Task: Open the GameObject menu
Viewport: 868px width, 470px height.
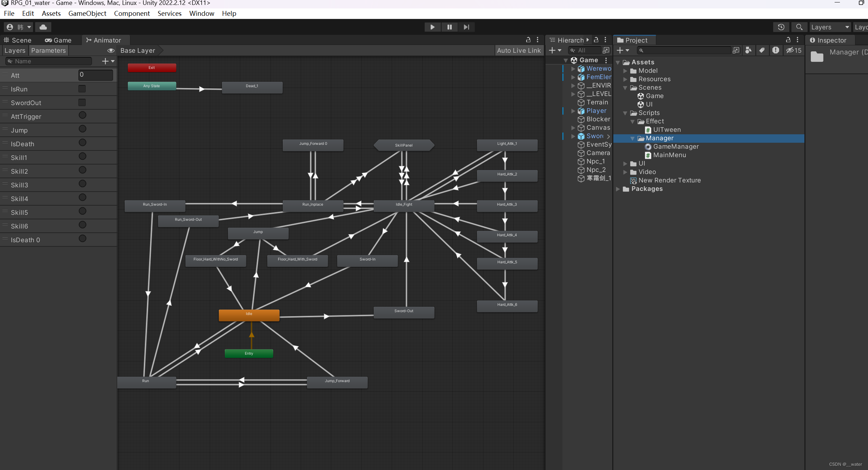Action: [87, 13]
